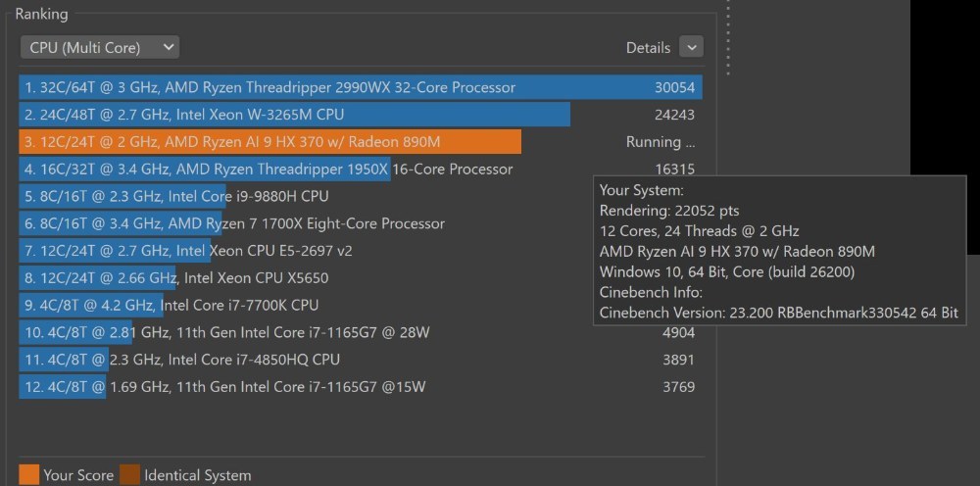The width and height of the screenshot is (980, 486).
Task: Click the 30054 score value
Action: pos(674,87)
